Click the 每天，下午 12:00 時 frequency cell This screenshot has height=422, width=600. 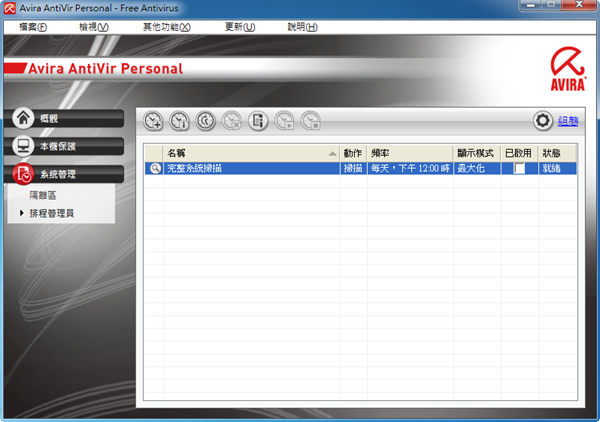coord(410,168)
